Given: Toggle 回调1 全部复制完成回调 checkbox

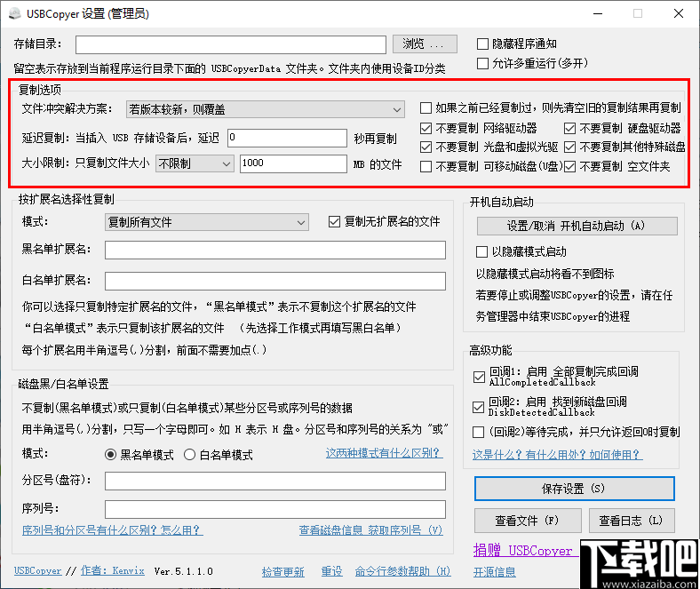Looking at the screenshot, I should coord(480,378).
